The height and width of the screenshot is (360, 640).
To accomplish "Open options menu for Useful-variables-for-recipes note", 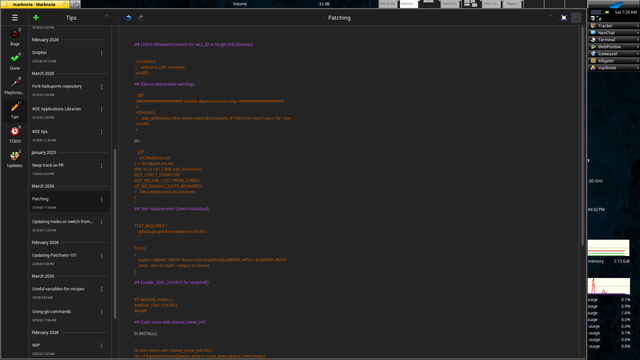I will [102, 289].
